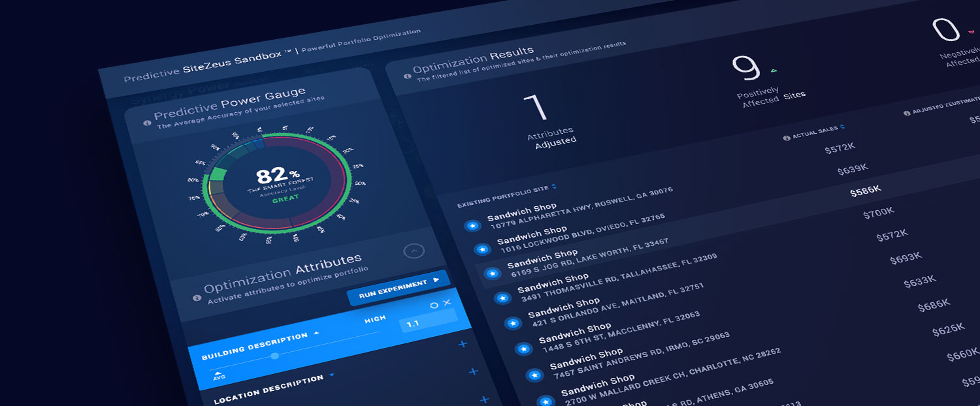Click the 1448 S 6th St, Macclenny address
This screenshot has height=406, width=980.
pyautogui.click(x=621, y=332)
